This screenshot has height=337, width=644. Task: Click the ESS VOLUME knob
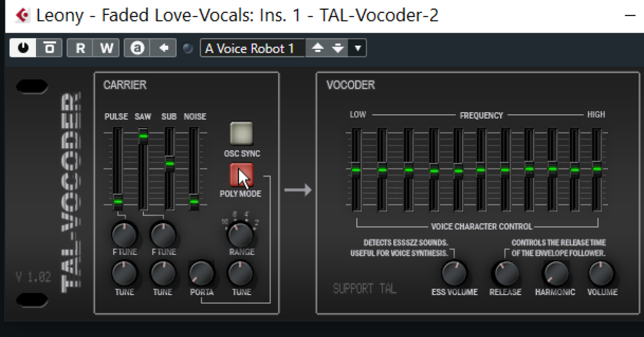tap(455, 274)
